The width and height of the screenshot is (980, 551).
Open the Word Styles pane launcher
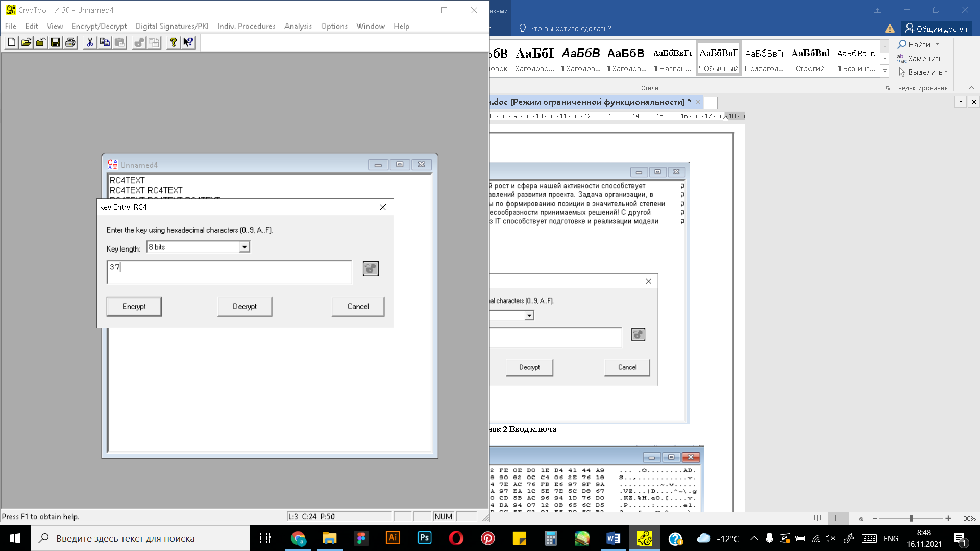tap(888, 88)
